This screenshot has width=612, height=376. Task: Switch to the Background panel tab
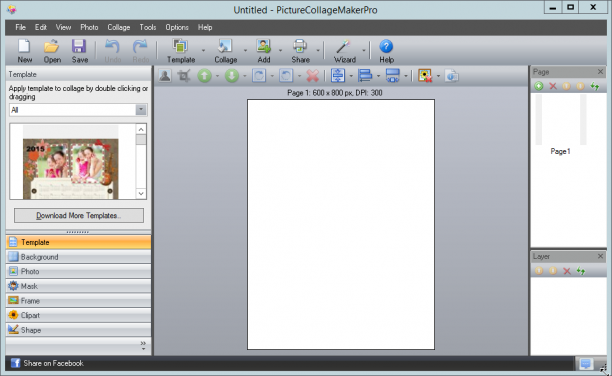(x=78, y=257)
